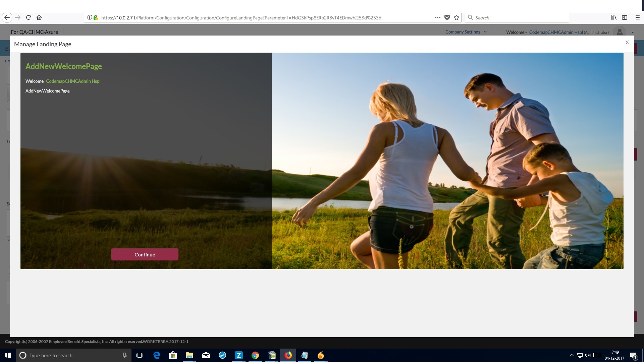644x362 pixels.
Task: Show hidden system tray icons
Action: [x=572, y=355]
